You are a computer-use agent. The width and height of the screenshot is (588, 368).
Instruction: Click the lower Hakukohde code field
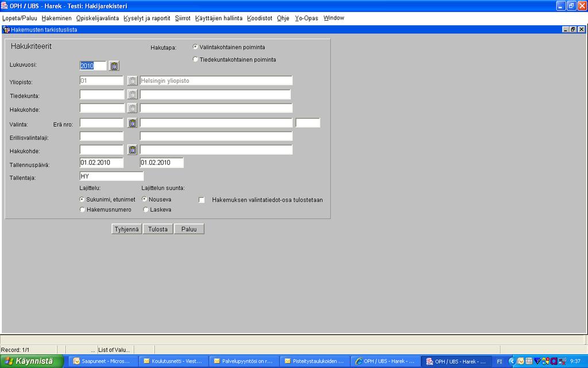point(102,150)
